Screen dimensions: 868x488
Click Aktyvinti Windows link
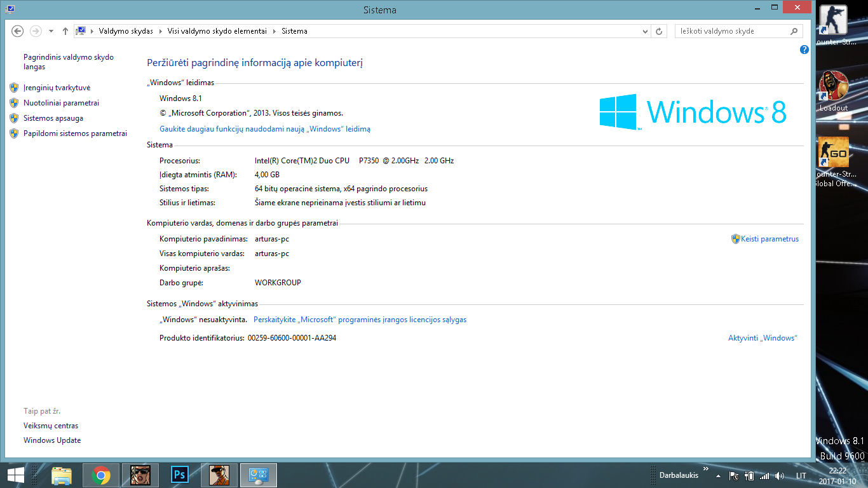pos(763,338)
